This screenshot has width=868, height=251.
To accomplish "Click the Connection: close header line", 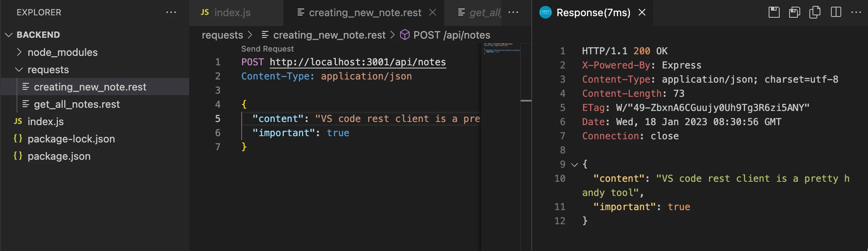I will (630, 136).
